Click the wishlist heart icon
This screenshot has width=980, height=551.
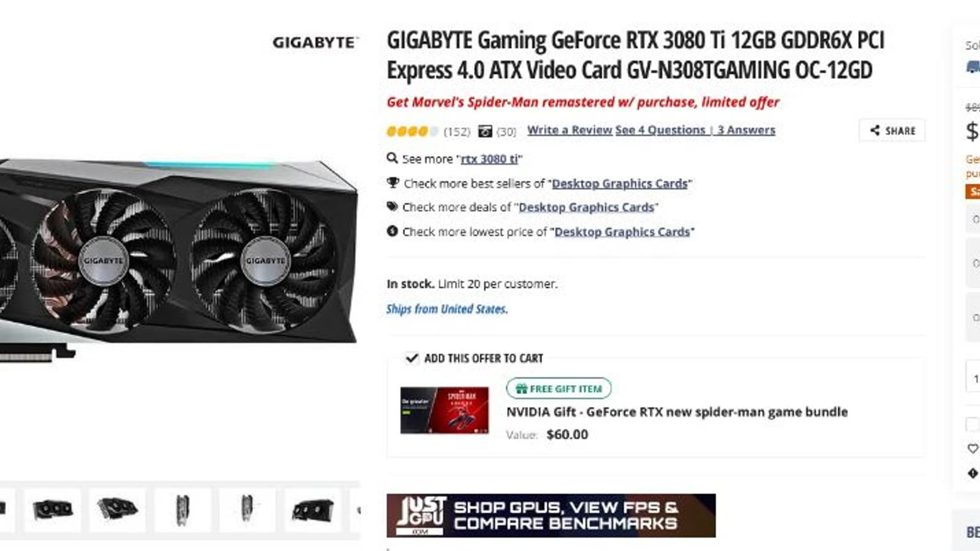[973, 449]
